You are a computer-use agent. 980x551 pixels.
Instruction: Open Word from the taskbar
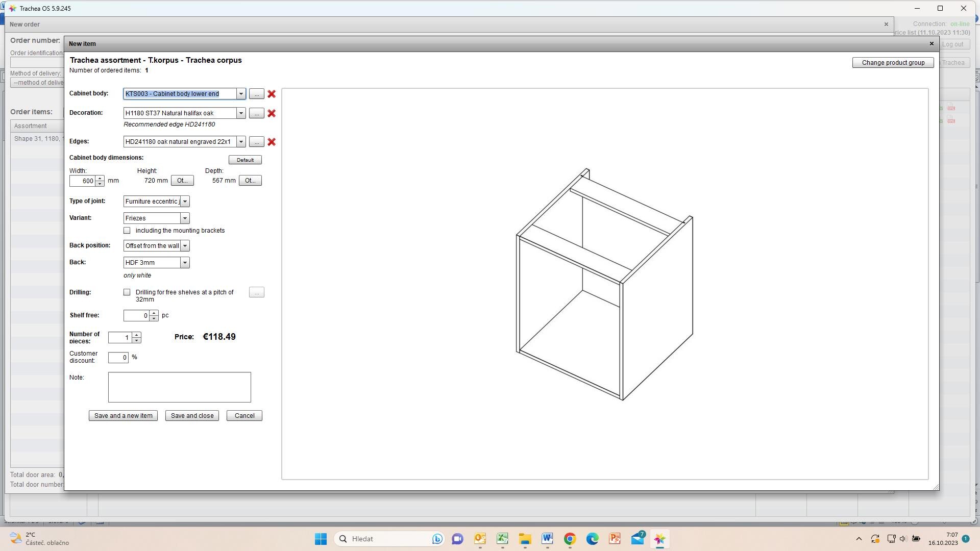coord(547,539)
